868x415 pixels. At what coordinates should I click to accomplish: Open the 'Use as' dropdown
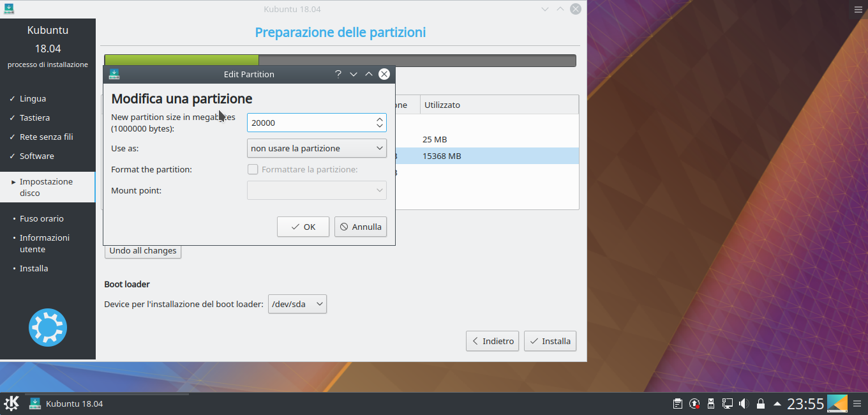pos(317,148)
